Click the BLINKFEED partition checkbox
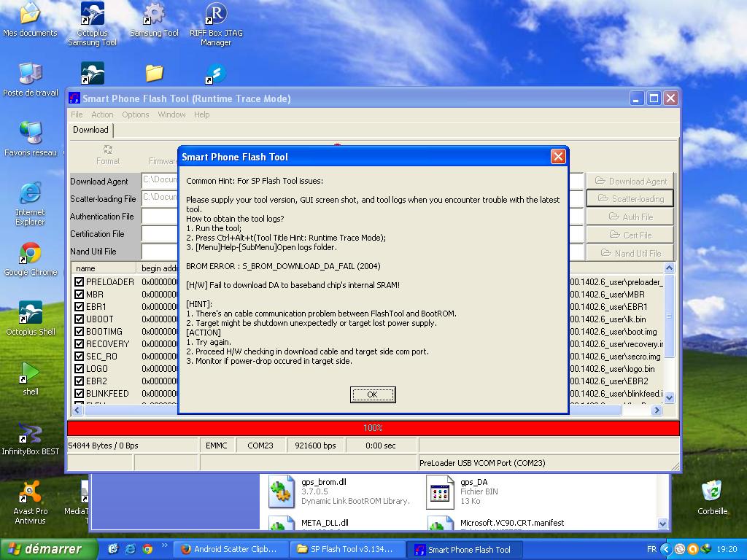Image resolution: width=747 pixels, height=560 pixels. click(x=79, y=393)
